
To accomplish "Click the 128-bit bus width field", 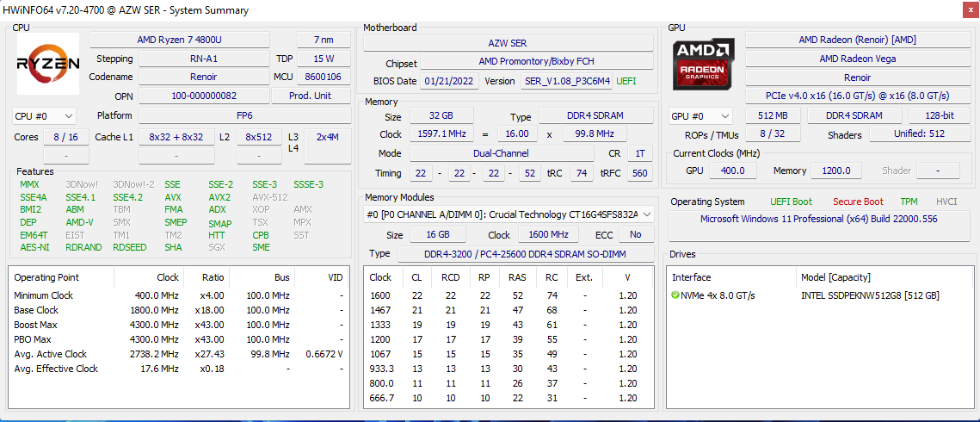I will [940, 115].
